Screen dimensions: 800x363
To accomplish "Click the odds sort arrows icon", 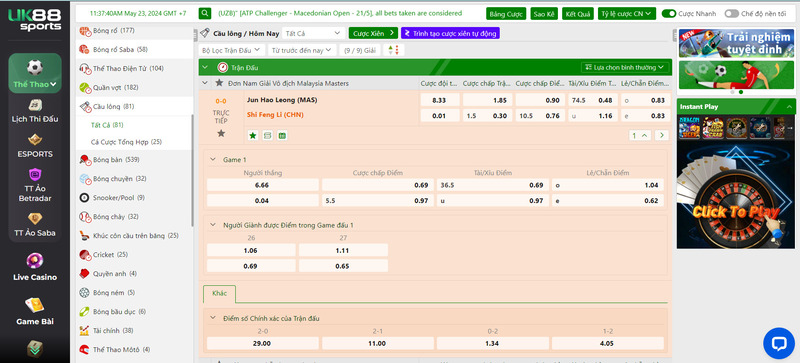I will 393,50.
